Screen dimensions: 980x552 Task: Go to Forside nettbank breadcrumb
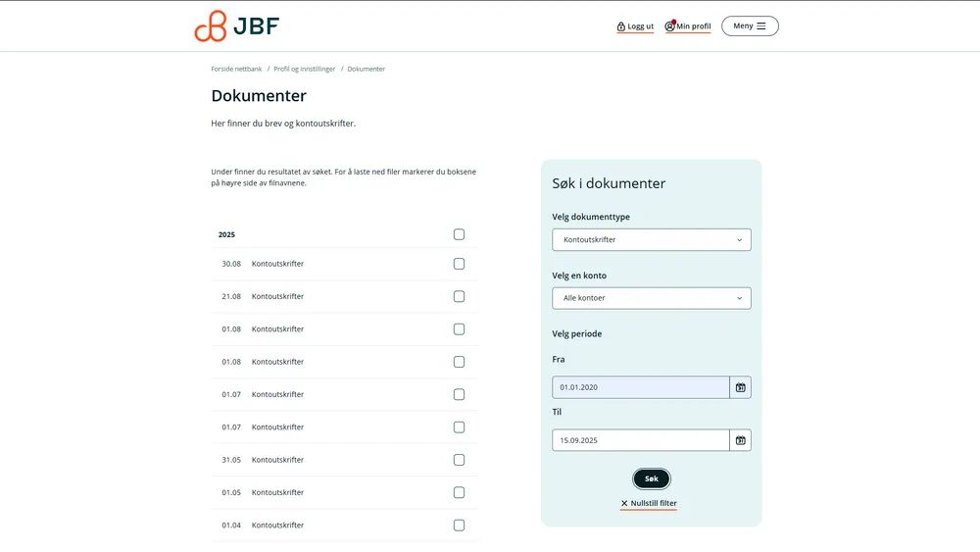(x=236, y=69)
